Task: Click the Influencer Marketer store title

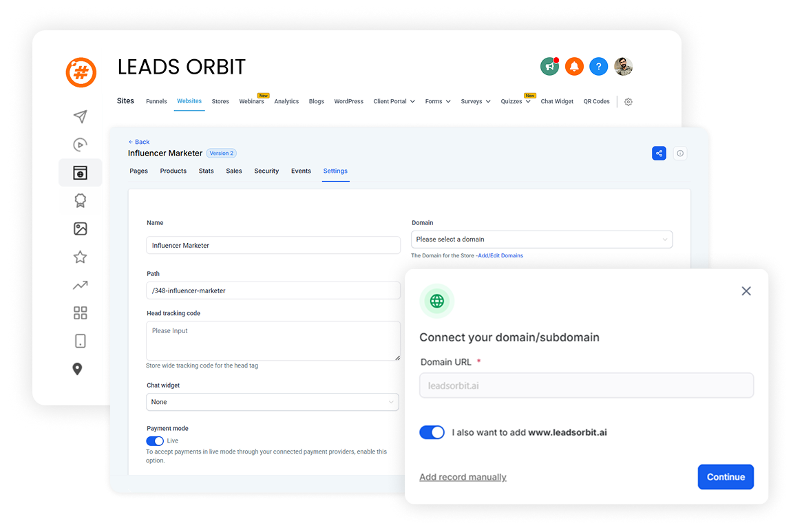Action: (x=165, y=153)
